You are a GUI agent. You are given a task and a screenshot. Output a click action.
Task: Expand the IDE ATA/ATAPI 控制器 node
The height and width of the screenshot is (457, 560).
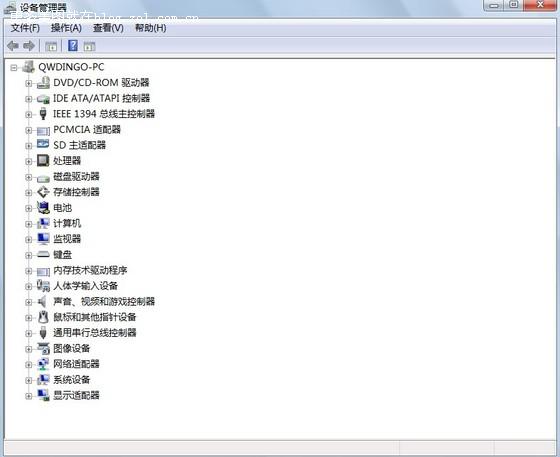pyautogui.click(x=29, y=99)
